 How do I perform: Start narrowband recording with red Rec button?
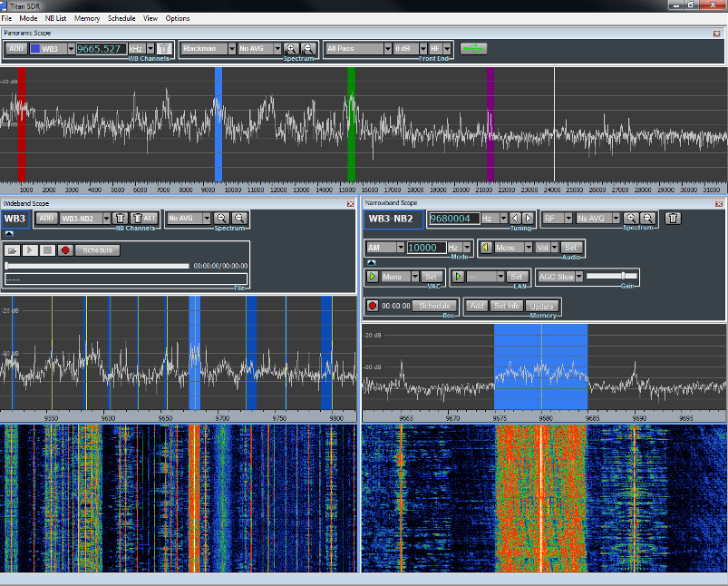click(x=372, y=306)
